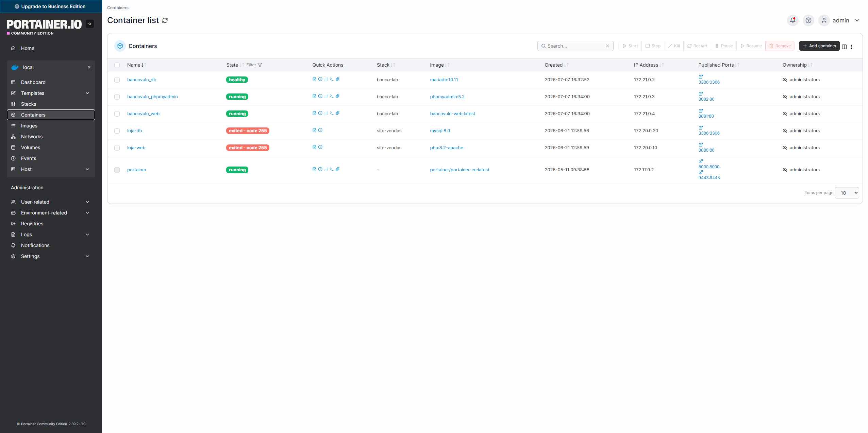Check the bancovuln_db row checkbox
Screen dimensions: 868x433
pos(117,80)
